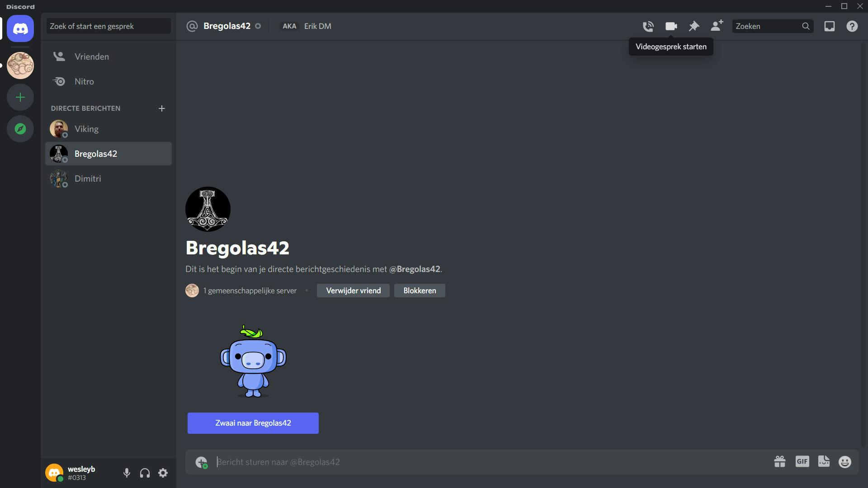Open the gift Nitro icon
Screen dimensions: 868x488
coord(779,461)
